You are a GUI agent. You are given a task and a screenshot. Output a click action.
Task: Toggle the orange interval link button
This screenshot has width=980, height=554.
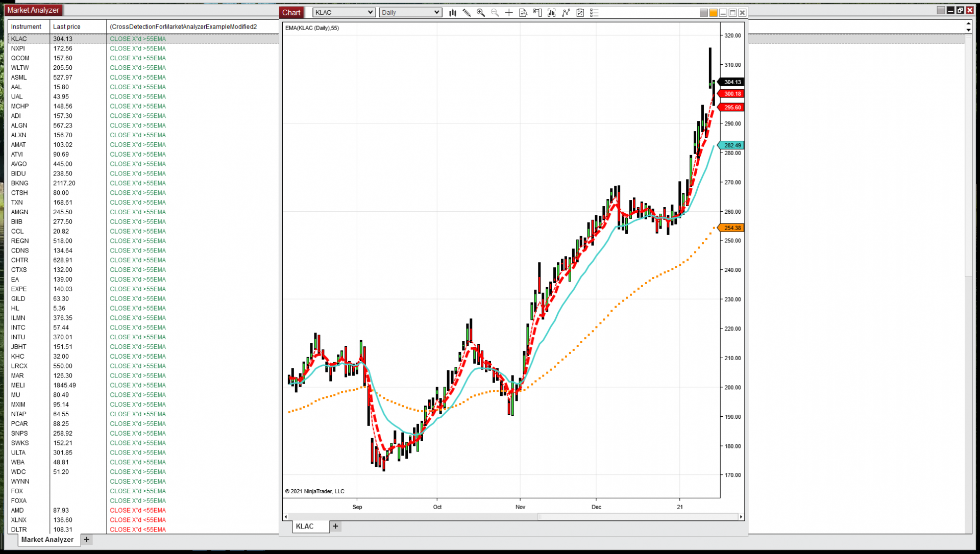(x=713, y=13)
